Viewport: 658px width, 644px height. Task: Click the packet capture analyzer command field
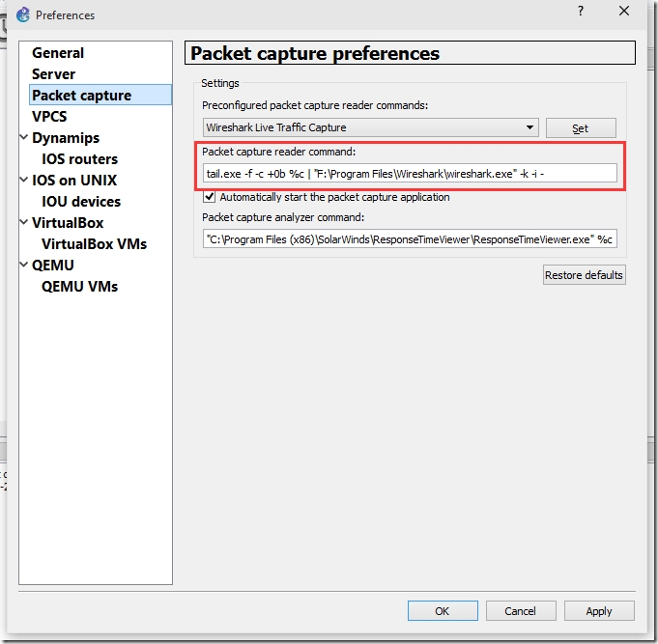pyautogui.click(x=410, y=239)
